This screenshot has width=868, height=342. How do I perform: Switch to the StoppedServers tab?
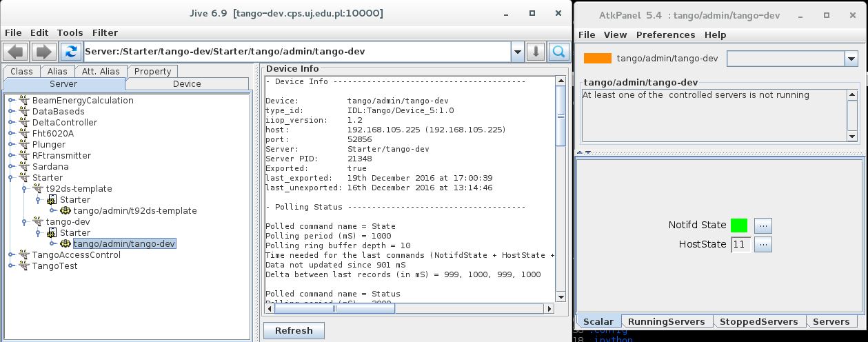(758, 321)
